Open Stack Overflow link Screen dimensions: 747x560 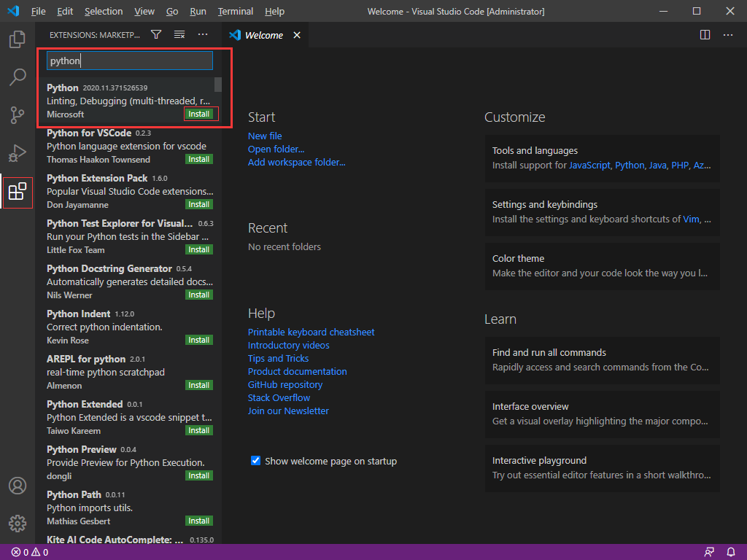279,397
